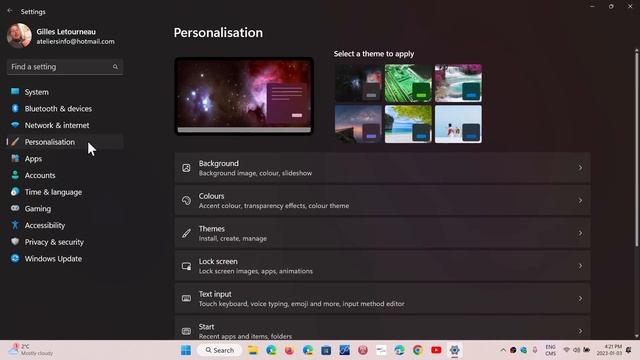
Task: Click the ateliersinfo@hotmail.com email text
Action: tap(76, 41)
